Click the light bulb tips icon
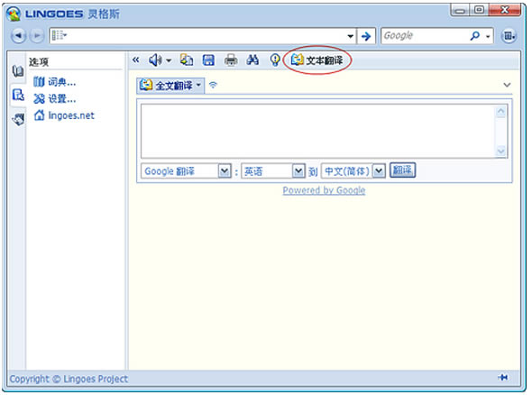The height and width of the screenshot is (395, 532). coord(275,60)
